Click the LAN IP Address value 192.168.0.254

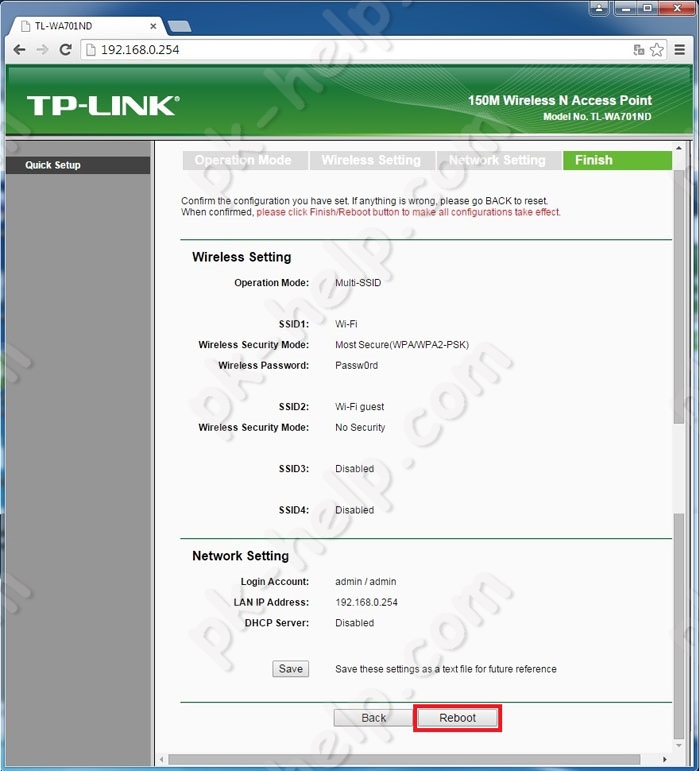coord(366,602)
